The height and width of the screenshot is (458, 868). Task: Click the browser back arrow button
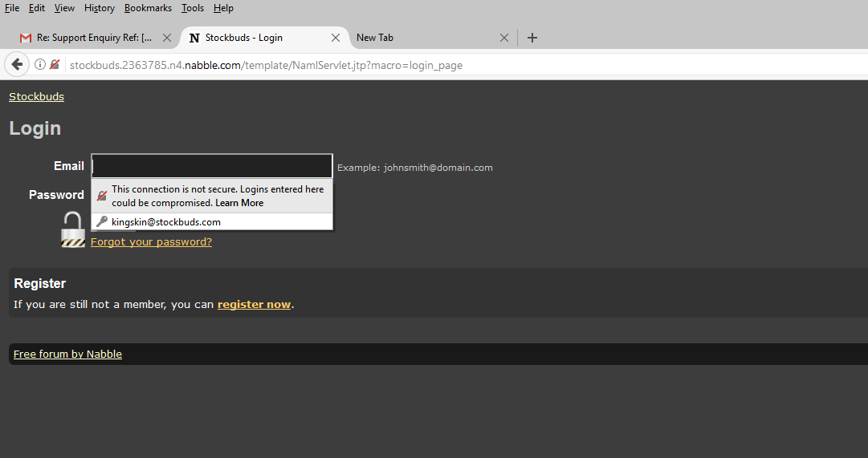pyautogui.click(x=17, y=65)
